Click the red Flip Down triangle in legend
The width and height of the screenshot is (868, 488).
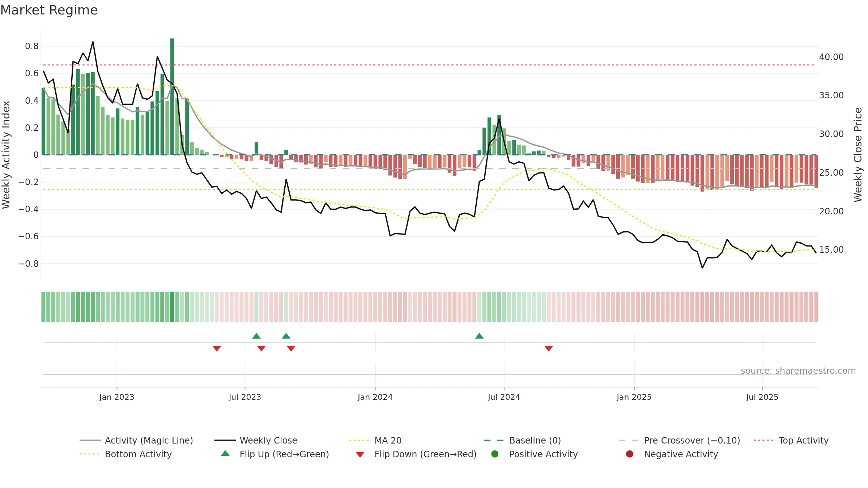point(360,455)
